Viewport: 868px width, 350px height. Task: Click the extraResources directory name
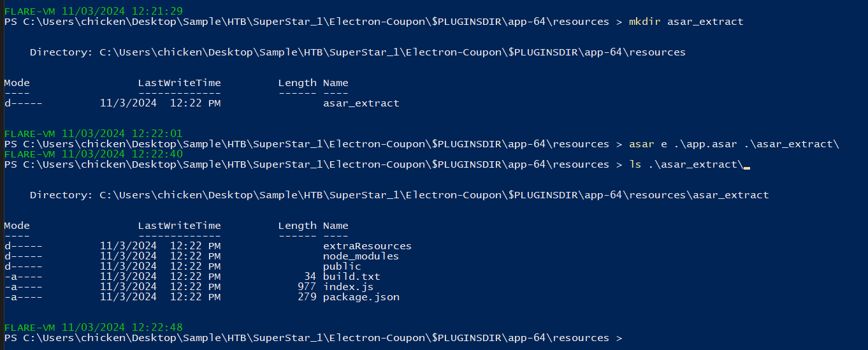[x=367, y=246]
